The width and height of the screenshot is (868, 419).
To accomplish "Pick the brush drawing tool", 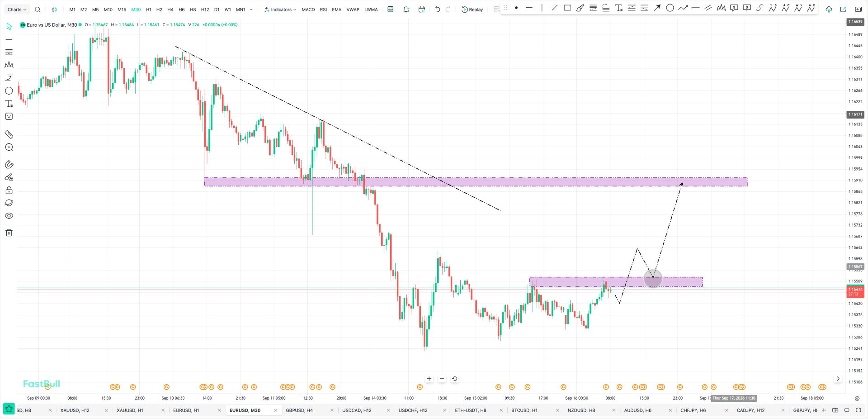I will click(580, 8).
